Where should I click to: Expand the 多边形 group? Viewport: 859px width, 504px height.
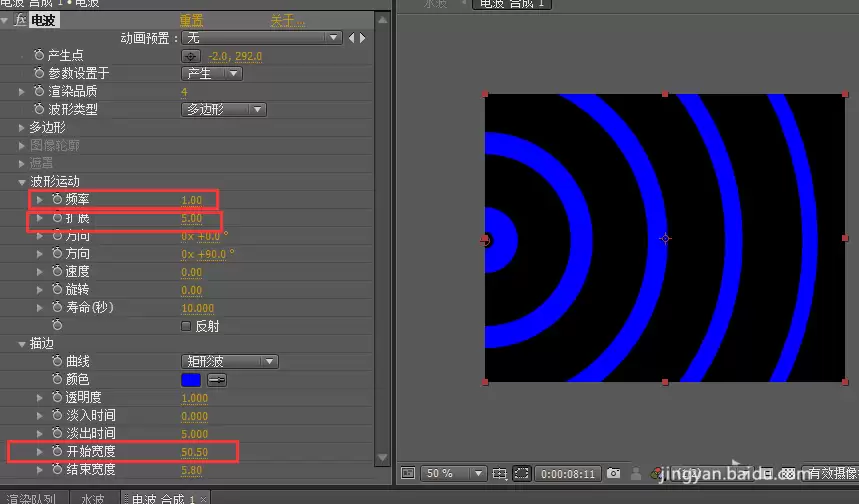point(21,128)
